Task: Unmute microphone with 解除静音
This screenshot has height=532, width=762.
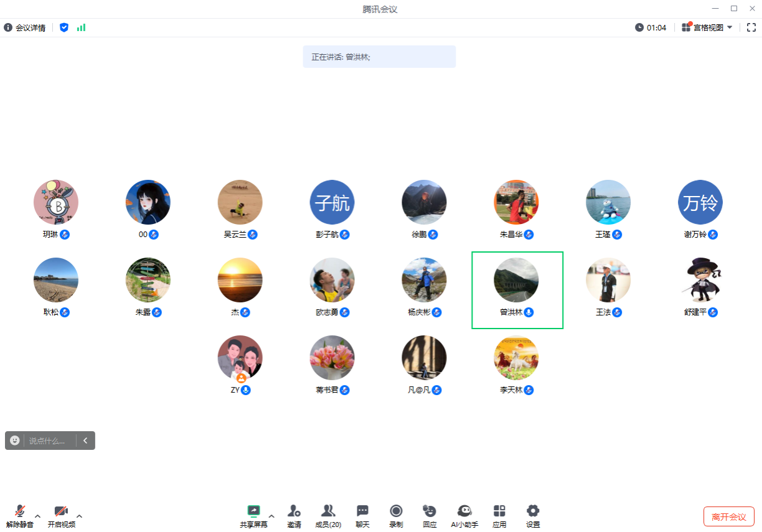Action: (20, 511)
